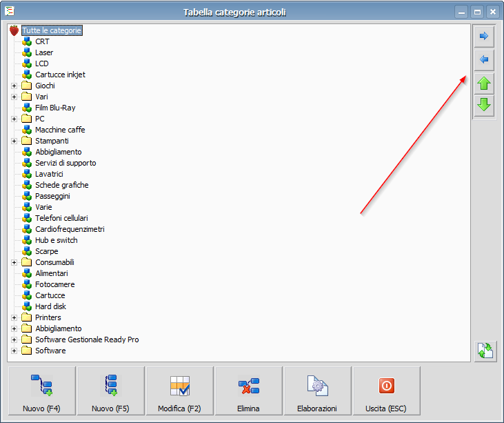Screen dimensions: 504x423
Task: Click the blue left arrow button
Action: click(484, 59)
